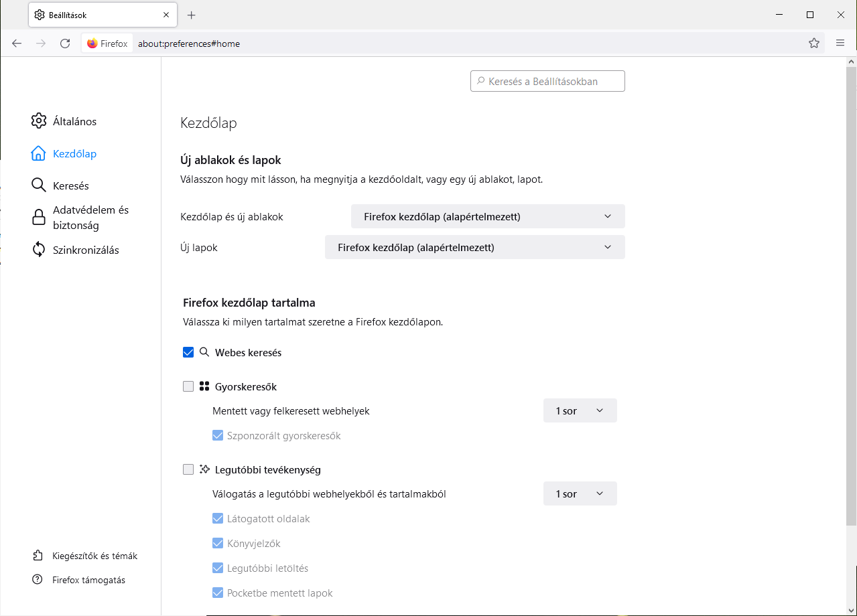
Task: Maximize the Firefox window
Action: (x=810, y=15)
